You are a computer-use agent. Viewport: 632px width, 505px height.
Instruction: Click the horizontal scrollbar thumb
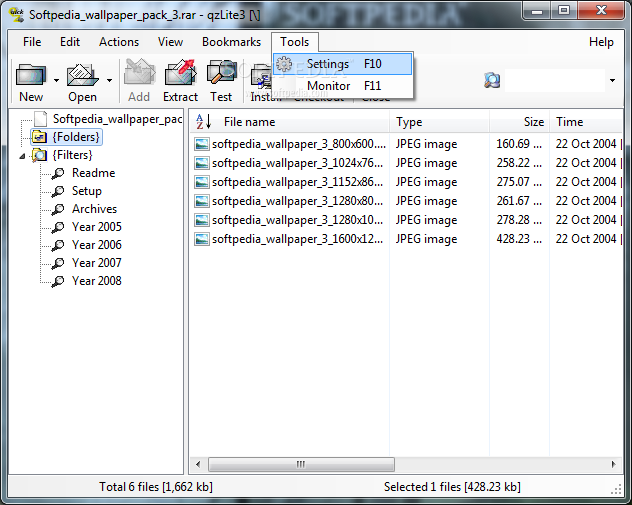[301, 464]
